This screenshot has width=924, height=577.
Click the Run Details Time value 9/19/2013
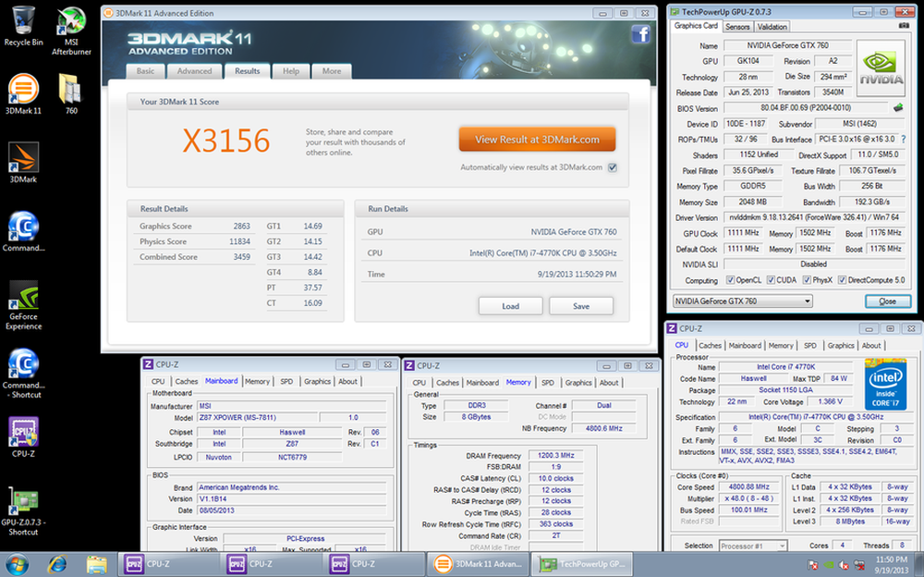pyautogui.click(x=577, y=275)
